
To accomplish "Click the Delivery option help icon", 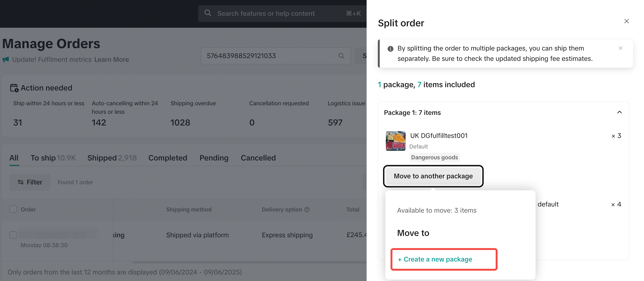I will [x=307, y=210].
